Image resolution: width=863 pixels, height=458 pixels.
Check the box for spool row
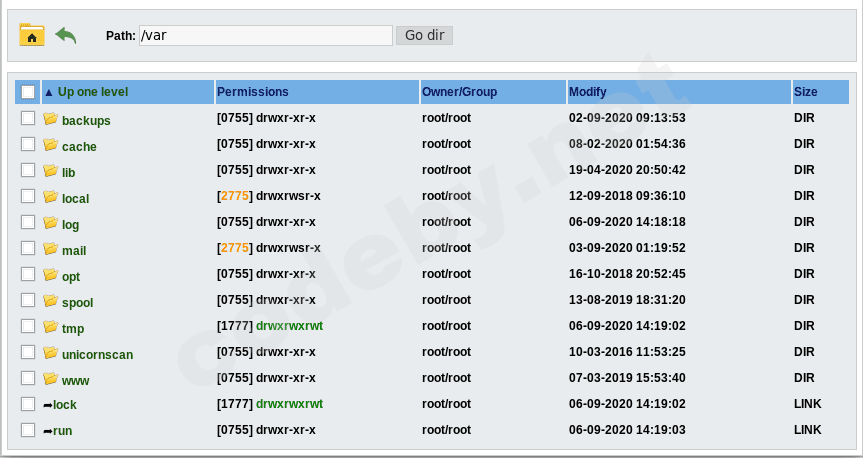28,300
